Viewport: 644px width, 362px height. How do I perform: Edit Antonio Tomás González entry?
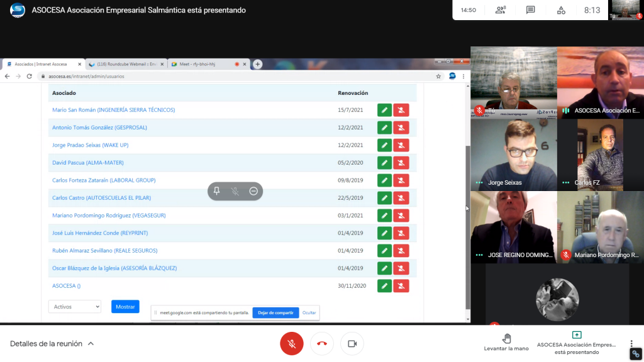click(x=384, y=128)
